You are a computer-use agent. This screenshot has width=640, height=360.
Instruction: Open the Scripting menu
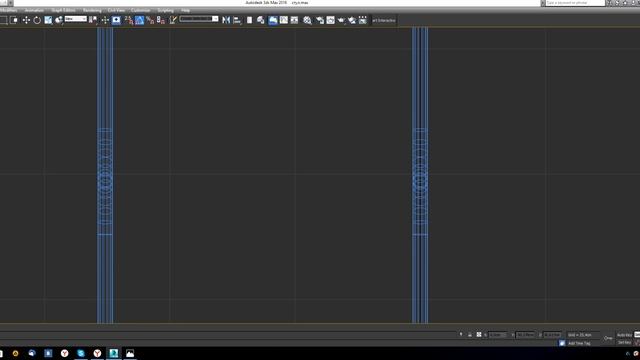pos(165,10)
